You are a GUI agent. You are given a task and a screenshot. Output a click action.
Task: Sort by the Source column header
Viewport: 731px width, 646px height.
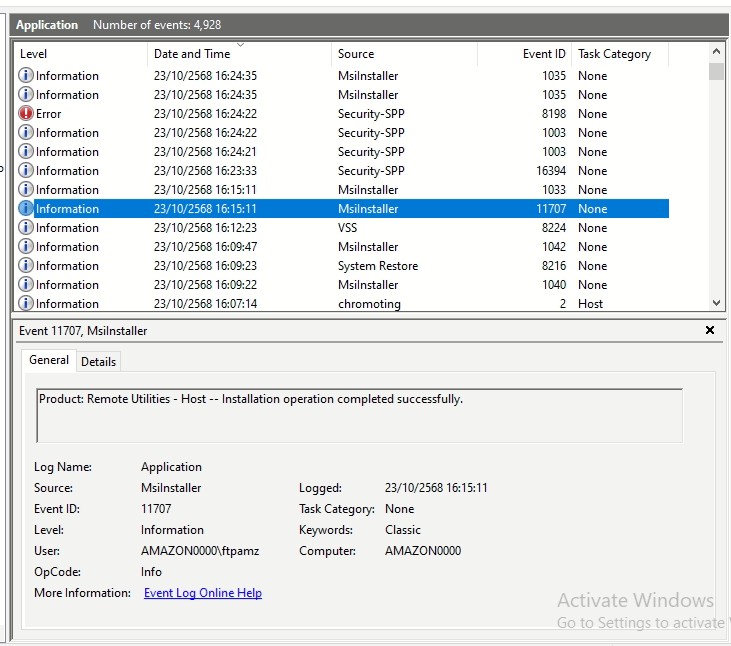click(x=404, y=54)
